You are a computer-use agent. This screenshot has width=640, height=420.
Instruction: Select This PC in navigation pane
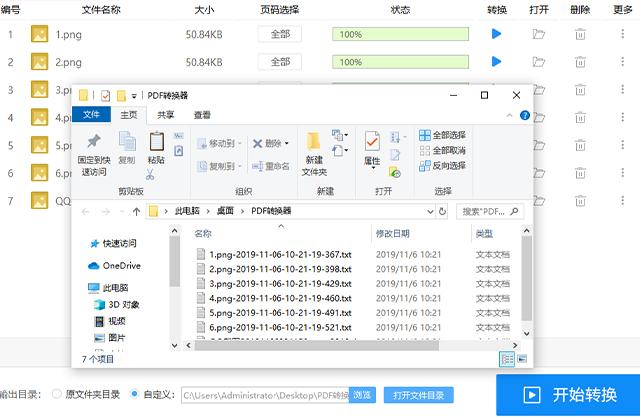pos(108,288)
